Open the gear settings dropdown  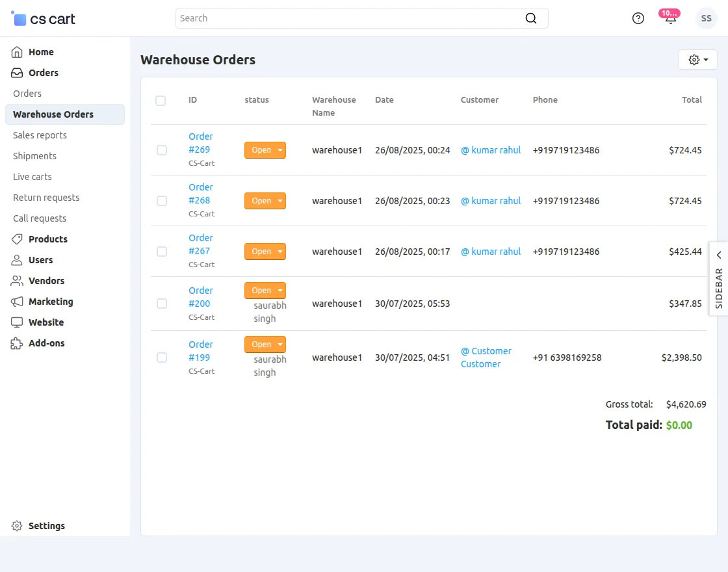(x=697, y=60)
